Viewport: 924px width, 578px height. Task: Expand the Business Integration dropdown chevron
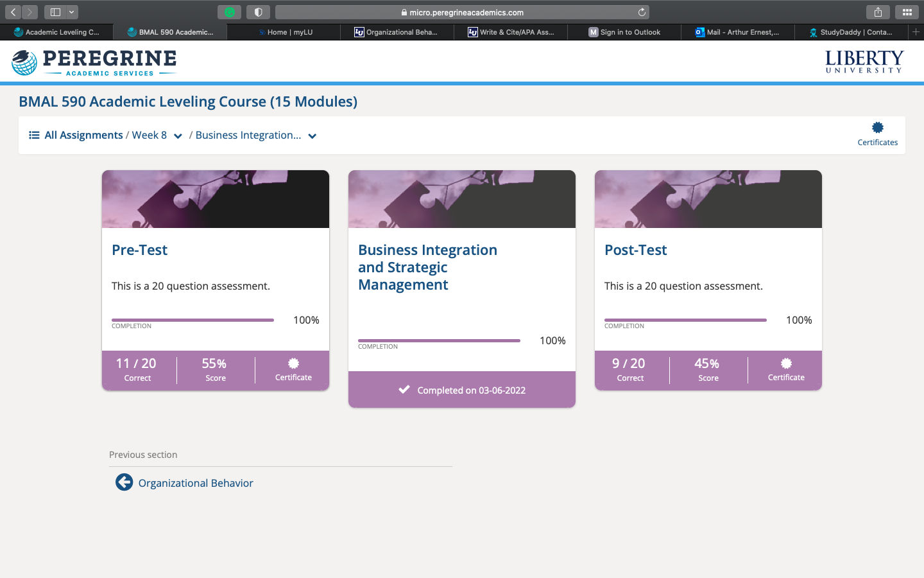point(312,136)
